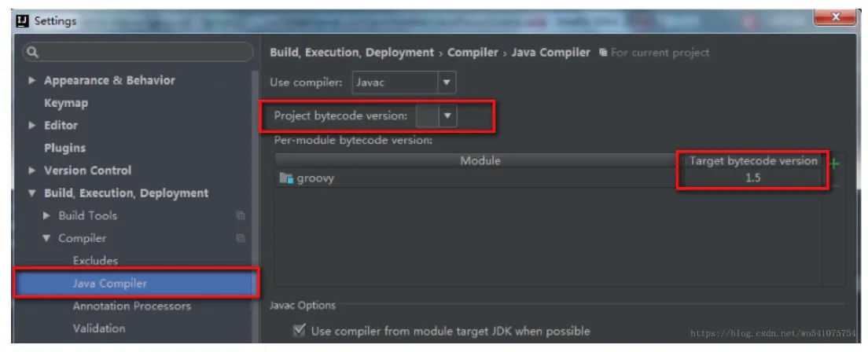Click the settings search input field

(138, 52)
